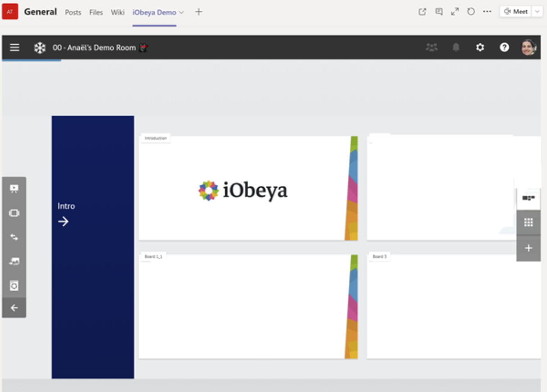Open presentation mode in the left toolbar
547x392 pixels.
[x=14, y=188]
